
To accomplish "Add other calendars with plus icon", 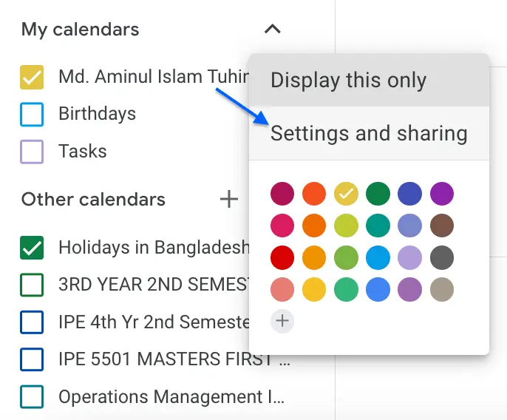I will coord(229,199).
